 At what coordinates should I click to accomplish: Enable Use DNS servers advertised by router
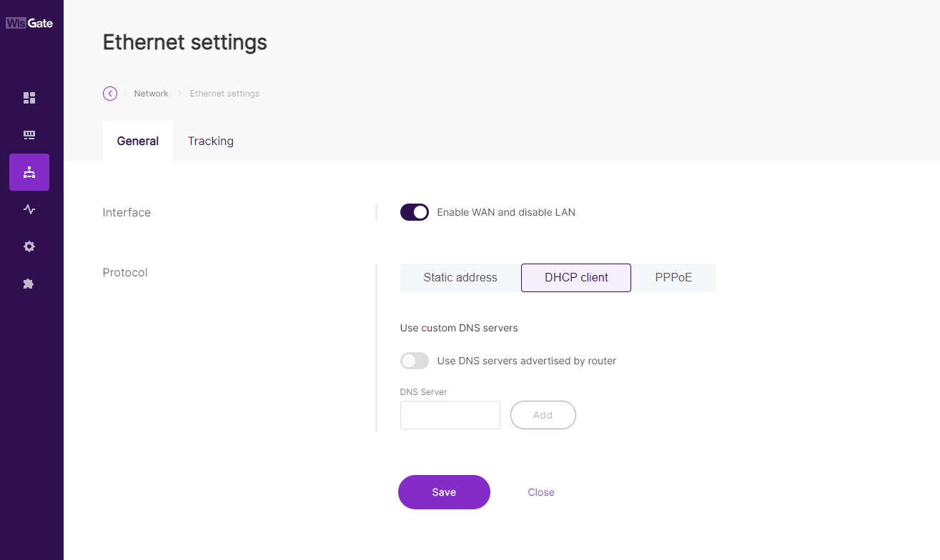click(x=415, y=361)
